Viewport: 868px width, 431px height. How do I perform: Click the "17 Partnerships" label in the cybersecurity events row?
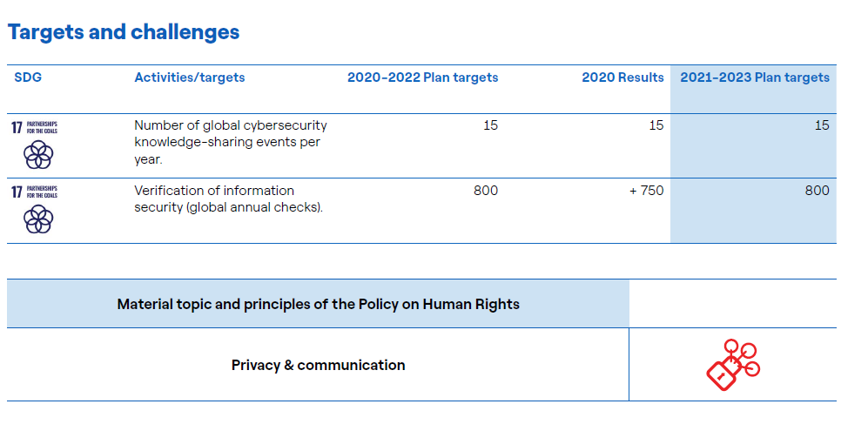click(x=35, y=128)
